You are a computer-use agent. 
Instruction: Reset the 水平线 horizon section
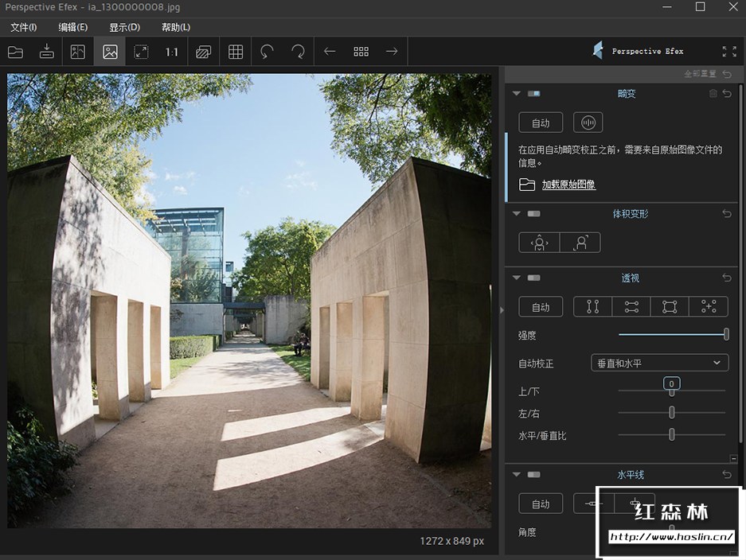727,474
